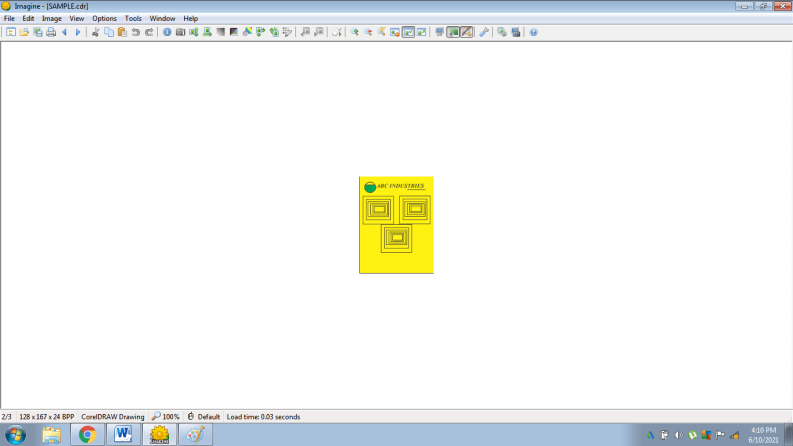Click the Print icon
793x446 pixels.
tap(51, 32)
